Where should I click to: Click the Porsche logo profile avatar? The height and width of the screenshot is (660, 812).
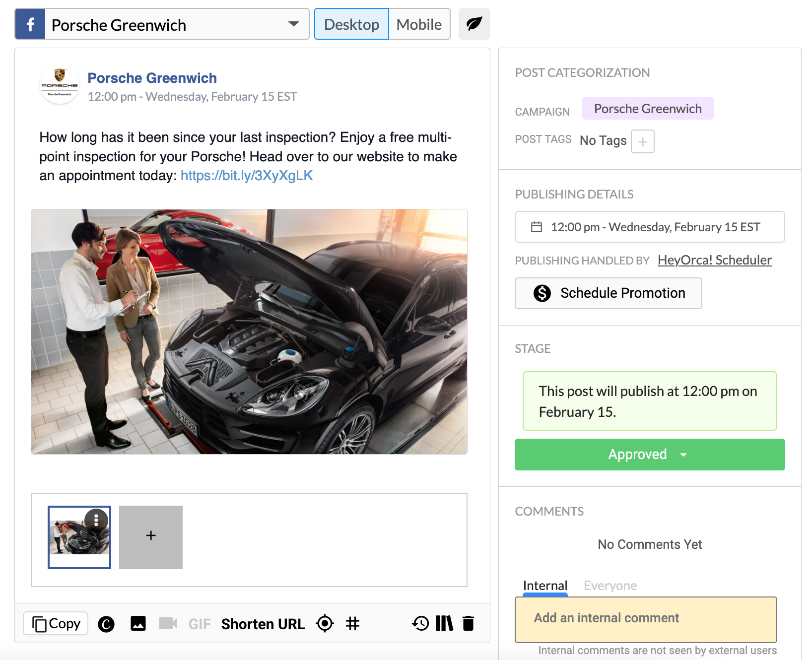click(x=60, y=84)
